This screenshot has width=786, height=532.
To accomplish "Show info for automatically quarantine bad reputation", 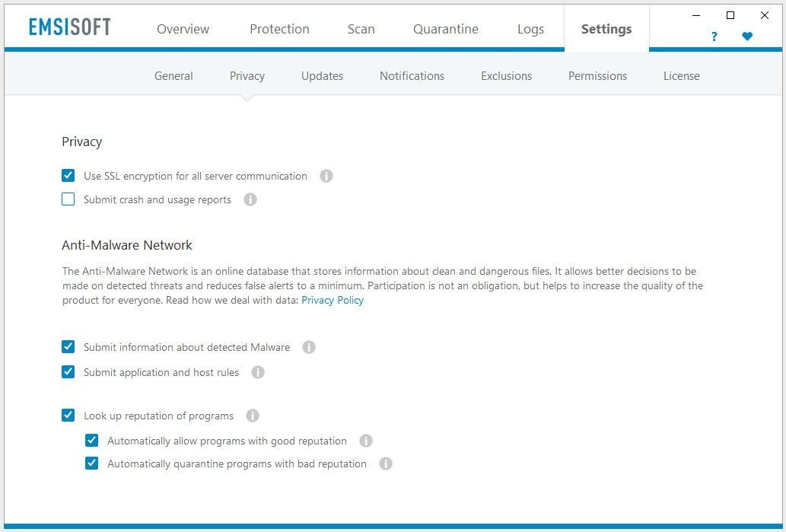I will (386, 464).
